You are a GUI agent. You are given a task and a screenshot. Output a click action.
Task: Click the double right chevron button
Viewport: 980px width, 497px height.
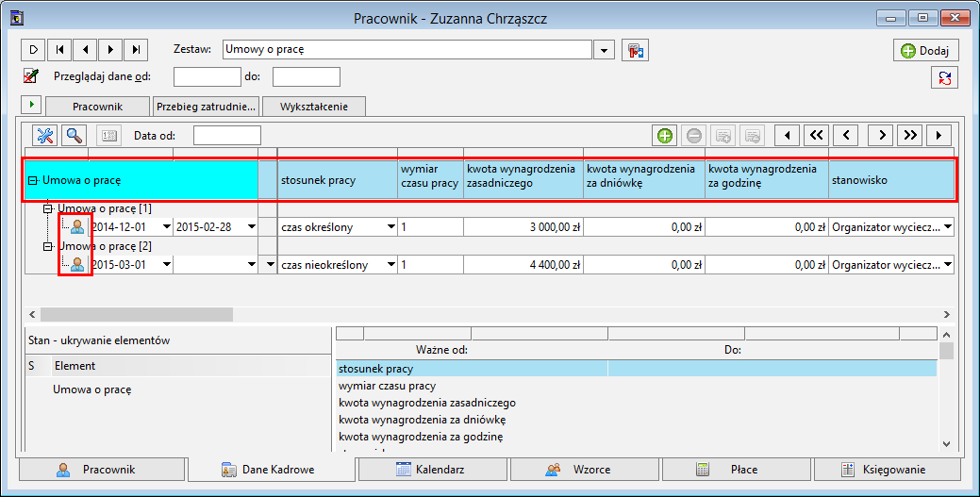coord(910,135)
